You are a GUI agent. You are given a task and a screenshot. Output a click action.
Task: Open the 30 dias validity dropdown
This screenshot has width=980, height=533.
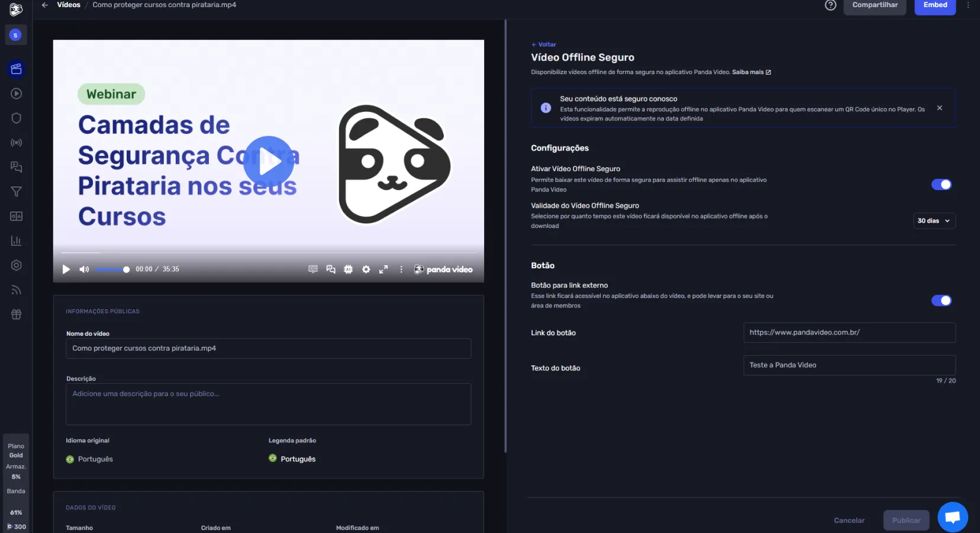point(934,221)
